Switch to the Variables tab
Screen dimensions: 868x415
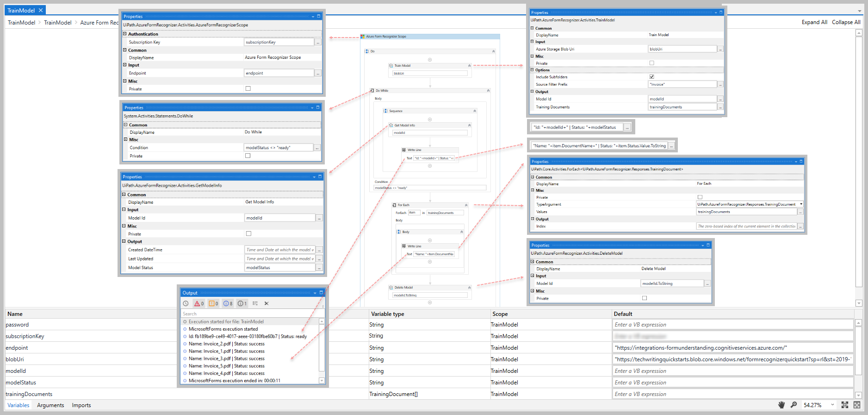pyautogui.click(x=19, y=405)
